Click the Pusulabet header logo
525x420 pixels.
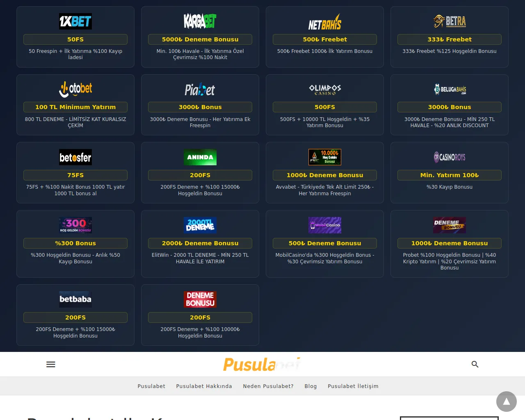coord(262,364)
